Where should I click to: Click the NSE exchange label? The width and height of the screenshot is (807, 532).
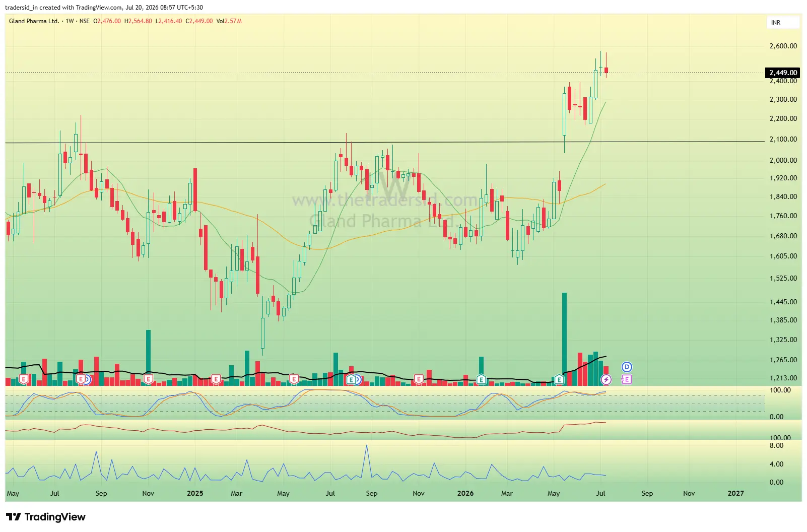(x=84, y=21)
